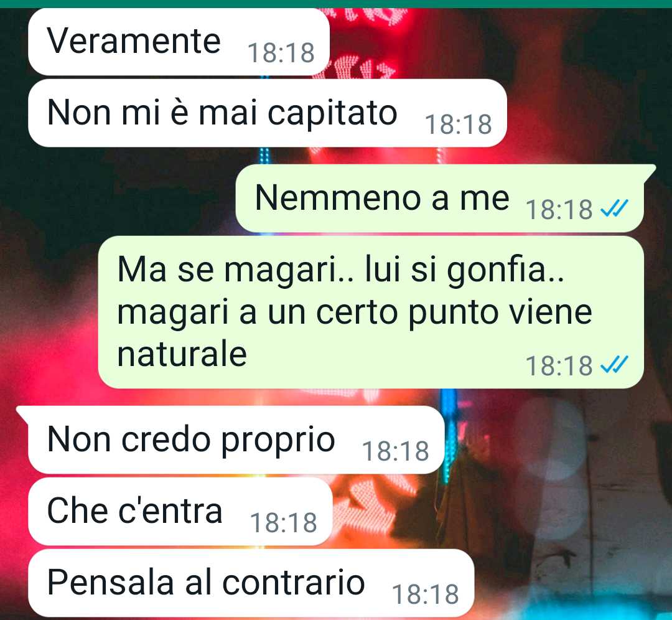
Task: Click the timestamp on 'Nemmeno a me'
Action: [x=559, y=210]
